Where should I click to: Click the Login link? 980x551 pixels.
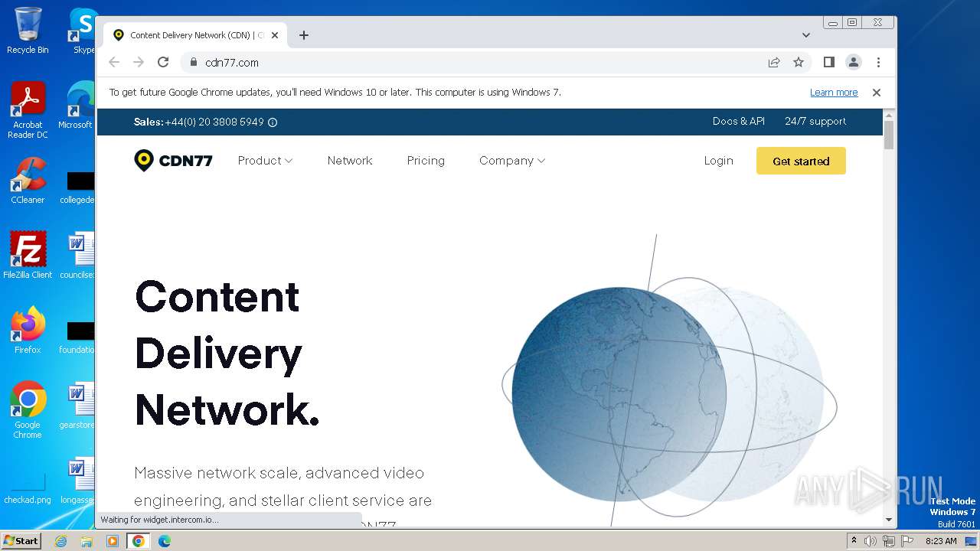718,161
